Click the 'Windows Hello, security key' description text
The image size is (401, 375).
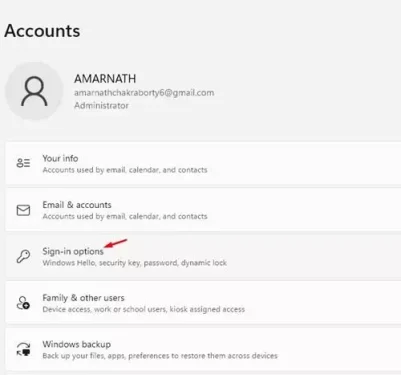tap(134, 263)
